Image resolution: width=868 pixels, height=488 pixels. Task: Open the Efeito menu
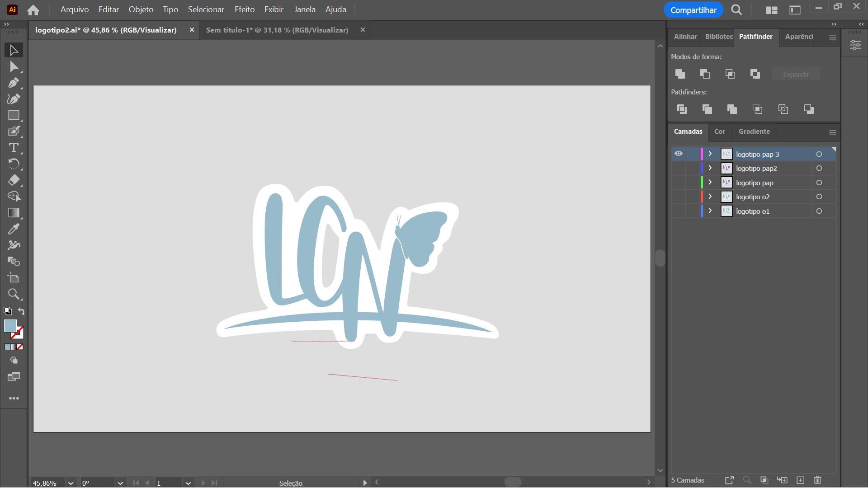pyautogui.click(x=244, y=9)
